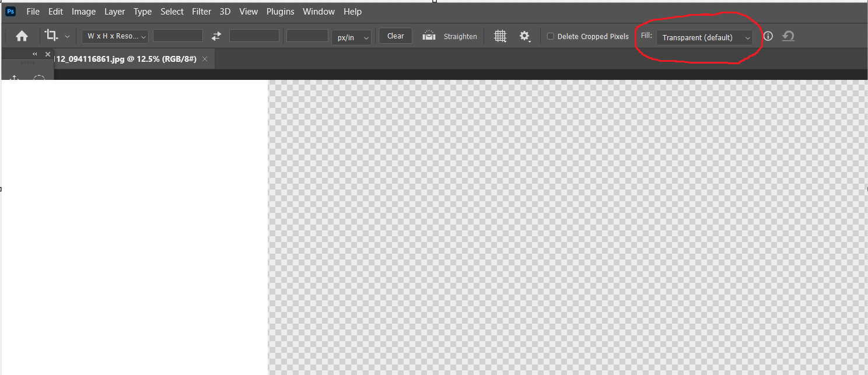This screenshot has height=375, width=868.
Task: Click the crop width input field
Action: [x=177, y=36]
